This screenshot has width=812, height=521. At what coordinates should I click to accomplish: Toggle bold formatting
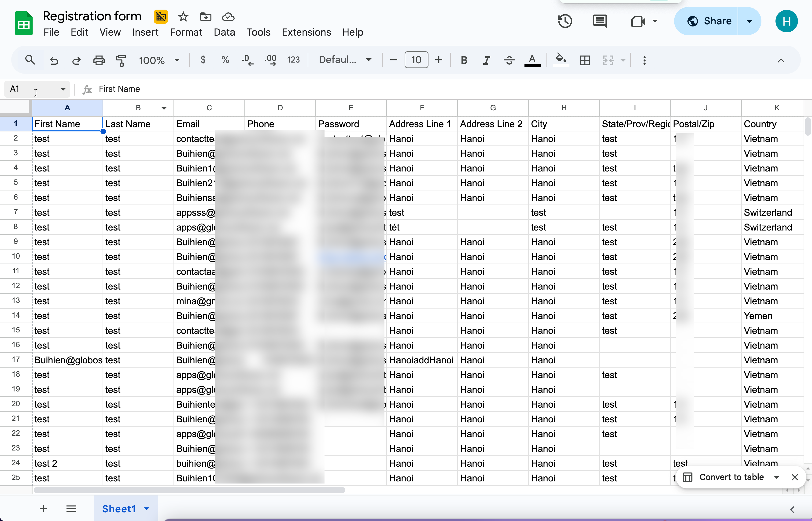tap(464, 60)
